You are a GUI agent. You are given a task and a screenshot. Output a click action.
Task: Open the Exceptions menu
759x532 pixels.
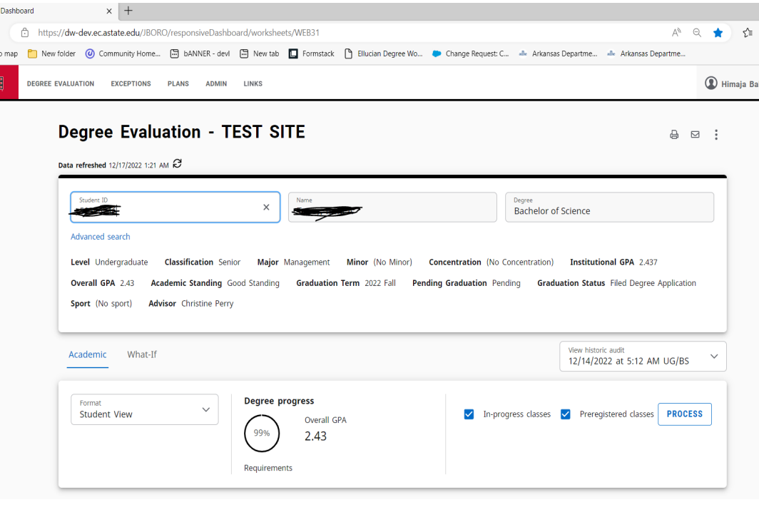coord(131,83)
